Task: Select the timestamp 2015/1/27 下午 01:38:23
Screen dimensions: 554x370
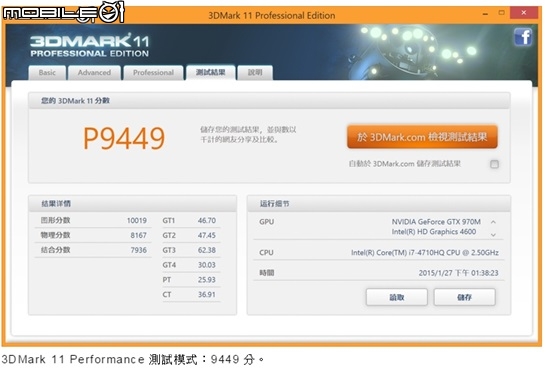Action: pyautogui.click(x=459, y=273)
